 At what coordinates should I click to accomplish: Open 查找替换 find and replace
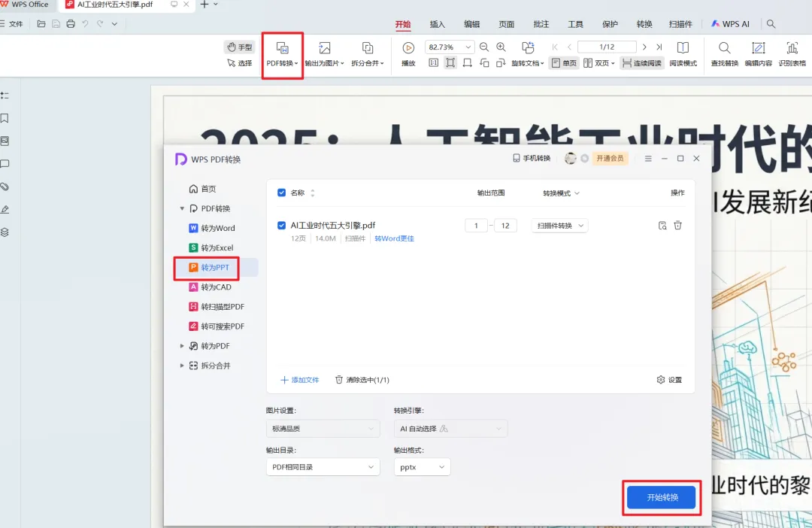(x=725, y=54)
